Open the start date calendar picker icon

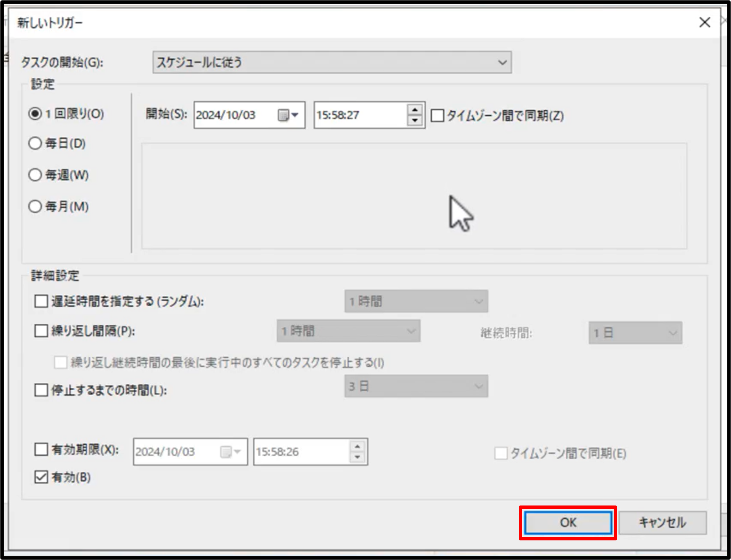coord(288,115)
